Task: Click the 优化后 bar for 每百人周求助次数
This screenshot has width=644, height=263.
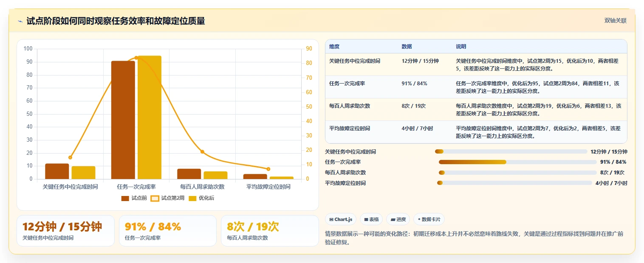Action: (215, 175)
